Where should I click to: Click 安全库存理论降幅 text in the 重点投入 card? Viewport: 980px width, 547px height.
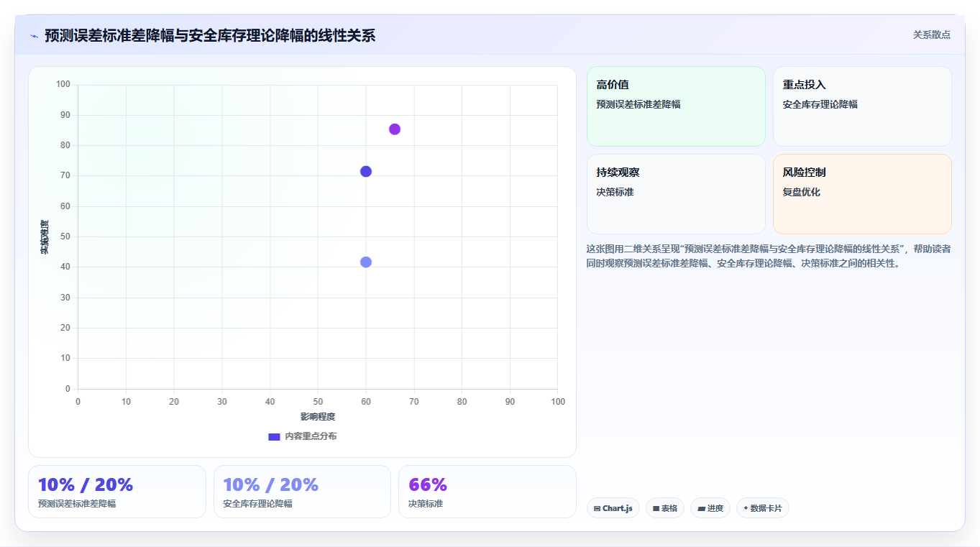click(x=820, y=104)
